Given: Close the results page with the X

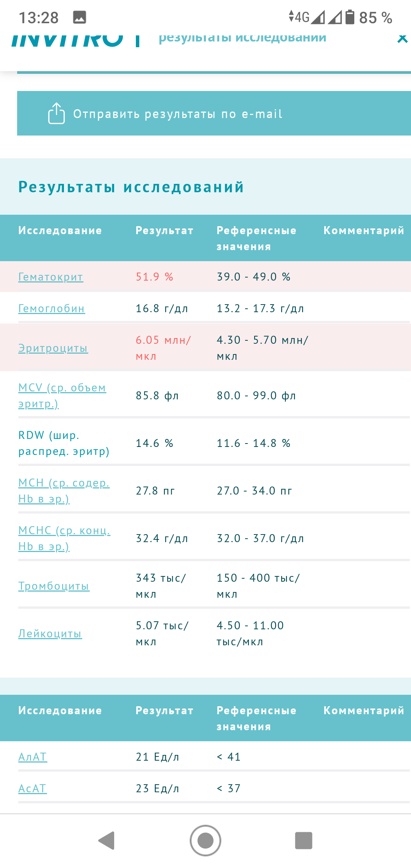Looking at the screenshot, I should 402,38.
